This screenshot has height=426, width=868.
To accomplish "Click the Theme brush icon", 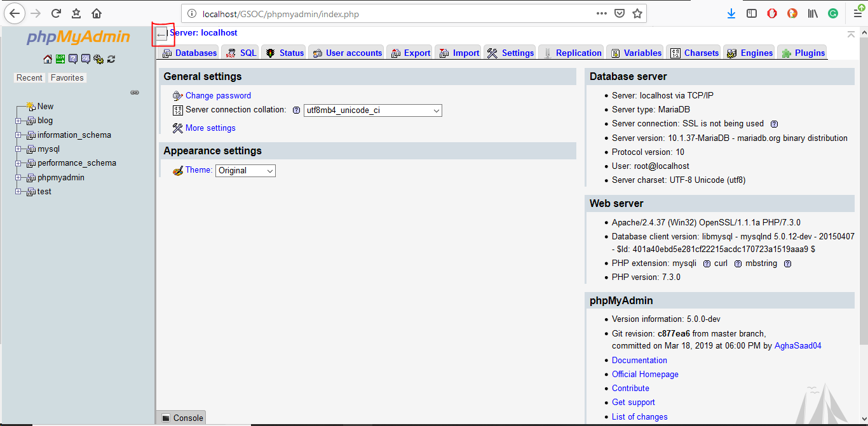I will click(x=177, y=170).
